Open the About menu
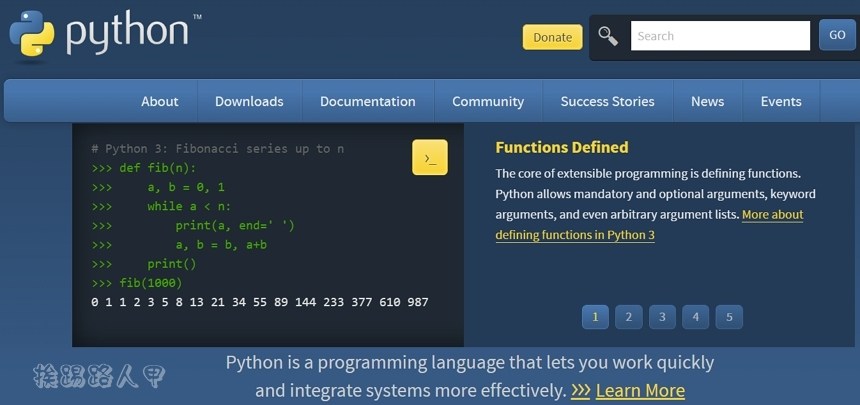The height and width of the screenshot is (405, 860). point(160,102)
